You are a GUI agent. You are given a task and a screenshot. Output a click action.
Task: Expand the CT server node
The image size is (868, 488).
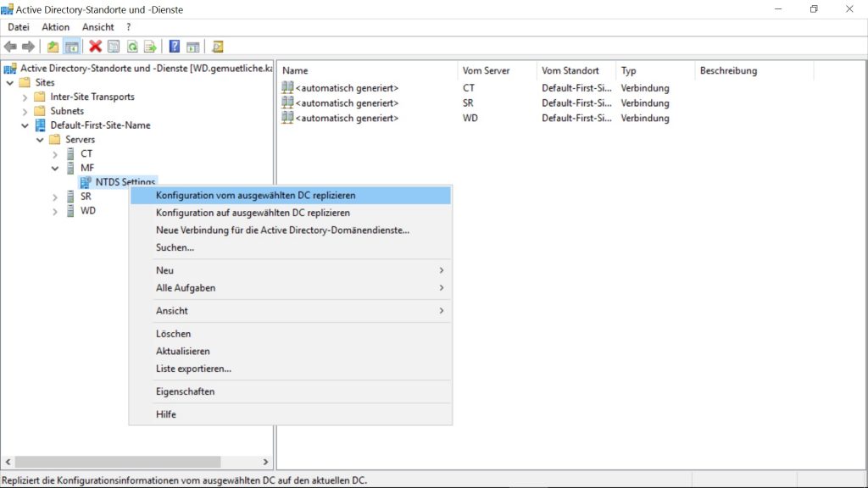[x=55, y=154]
